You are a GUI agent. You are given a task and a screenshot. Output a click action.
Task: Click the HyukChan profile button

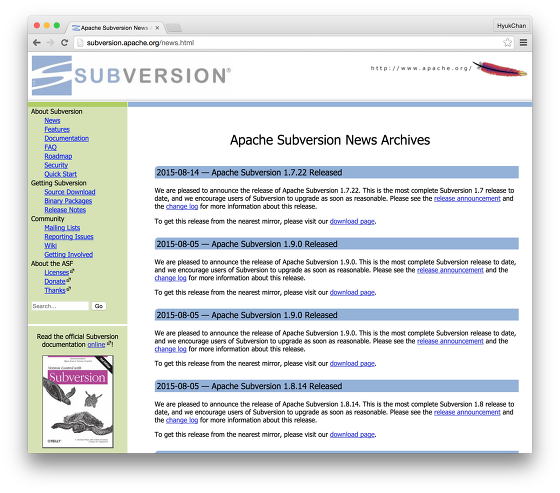(x=511, y=26)
